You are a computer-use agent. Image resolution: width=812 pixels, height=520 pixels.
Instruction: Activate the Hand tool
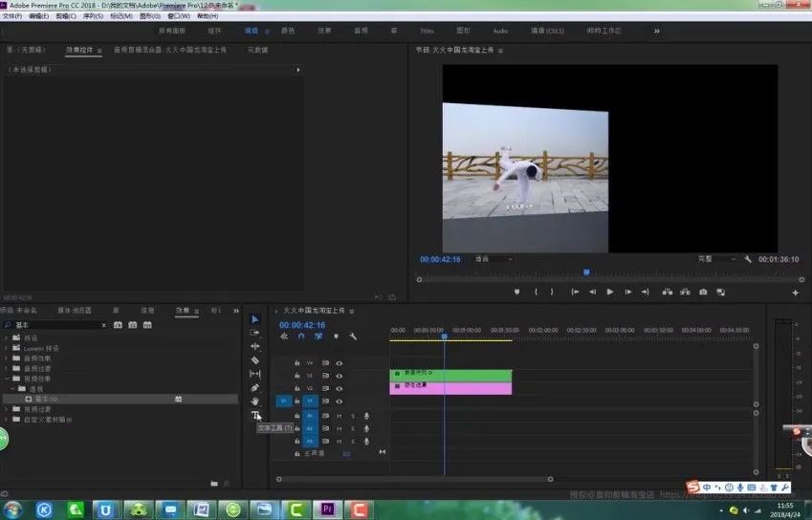pos(255,401)
